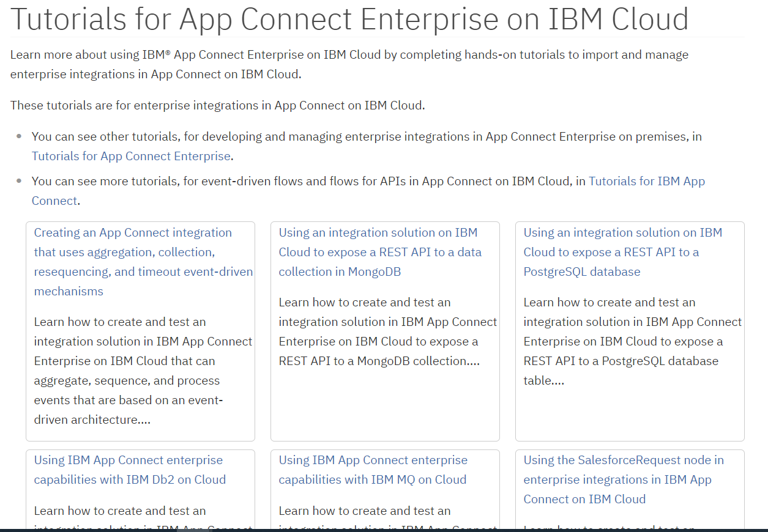The height and width of the screenshot is (532, 768).
Task: Open the "Tutorials for IBM App Connect" link
Action: pos(647,181)
